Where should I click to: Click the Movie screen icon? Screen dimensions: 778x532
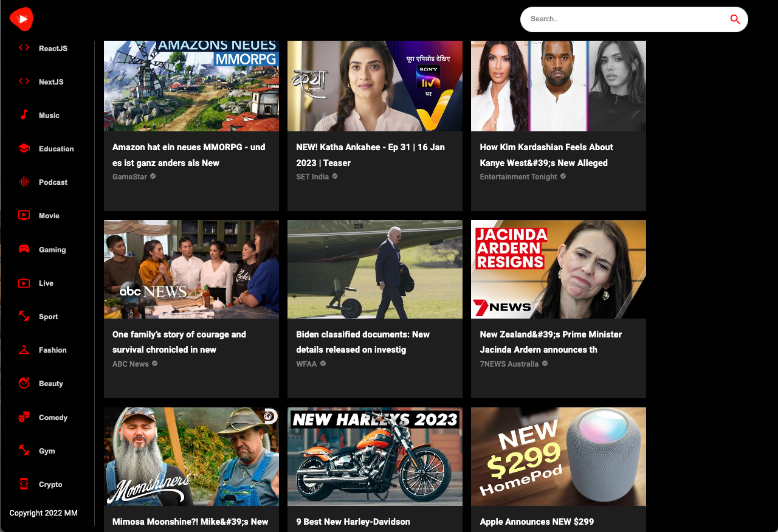pyautogui.click(x=24, y=215)
